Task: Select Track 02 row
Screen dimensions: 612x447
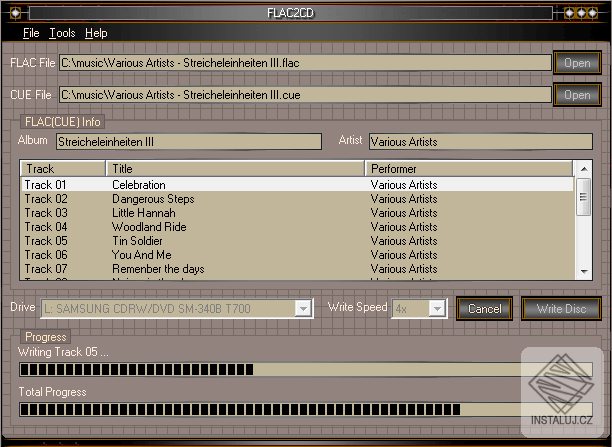Action: click(x=297, y=199)
